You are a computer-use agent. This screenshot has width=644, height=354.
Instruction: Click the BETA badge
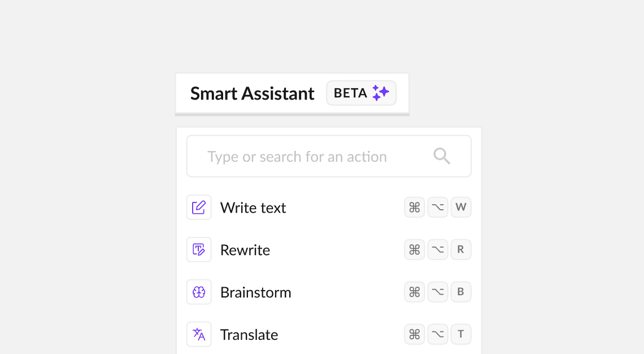361,92
